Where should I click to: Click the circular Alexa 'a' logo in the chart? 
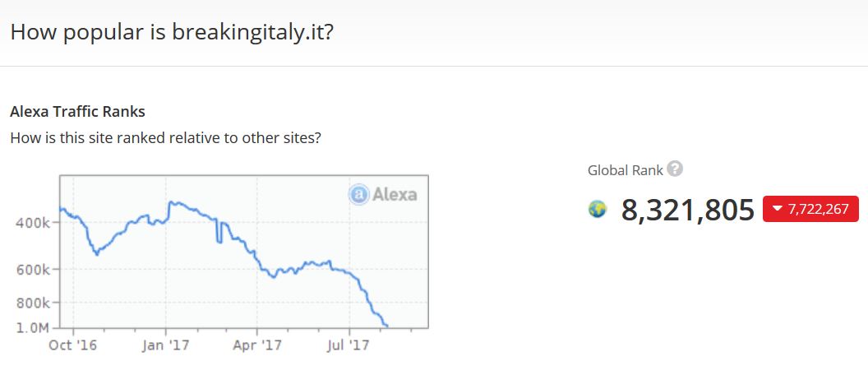[358, 195]
